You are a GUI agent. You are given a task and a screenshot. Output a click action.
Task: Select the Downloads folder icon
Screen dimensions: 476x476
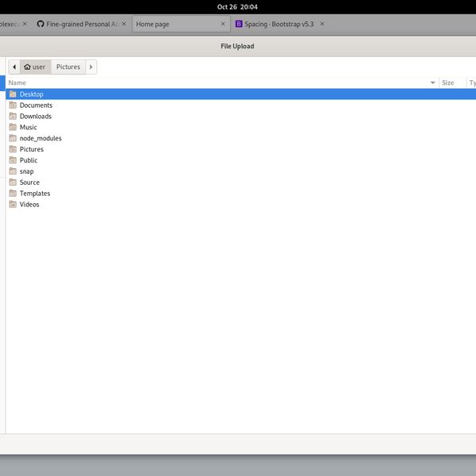[13, 117]
